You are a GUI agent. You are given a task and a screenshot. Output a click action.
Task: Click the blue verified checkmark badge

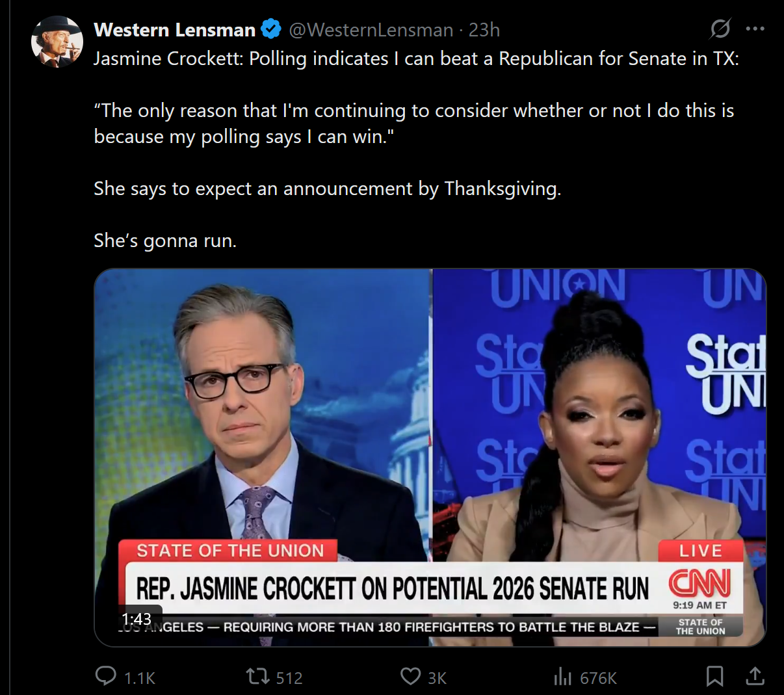pos(271,29)
